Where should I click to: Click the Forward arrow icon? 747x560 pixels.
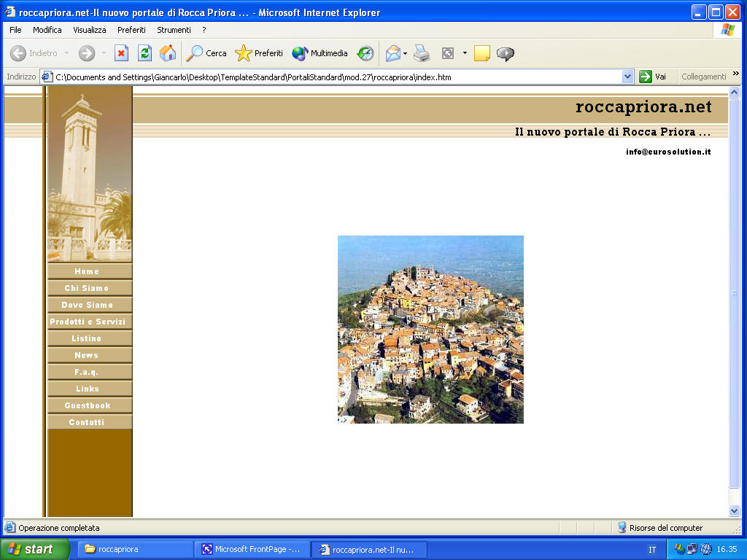point(87,53)
